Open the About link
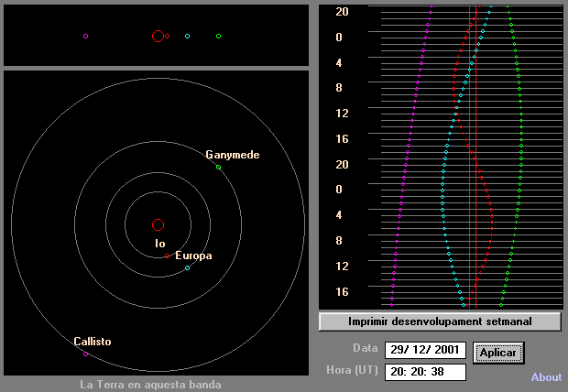Image resolution: width=568 pixels, height=392 pixels. 546,377
